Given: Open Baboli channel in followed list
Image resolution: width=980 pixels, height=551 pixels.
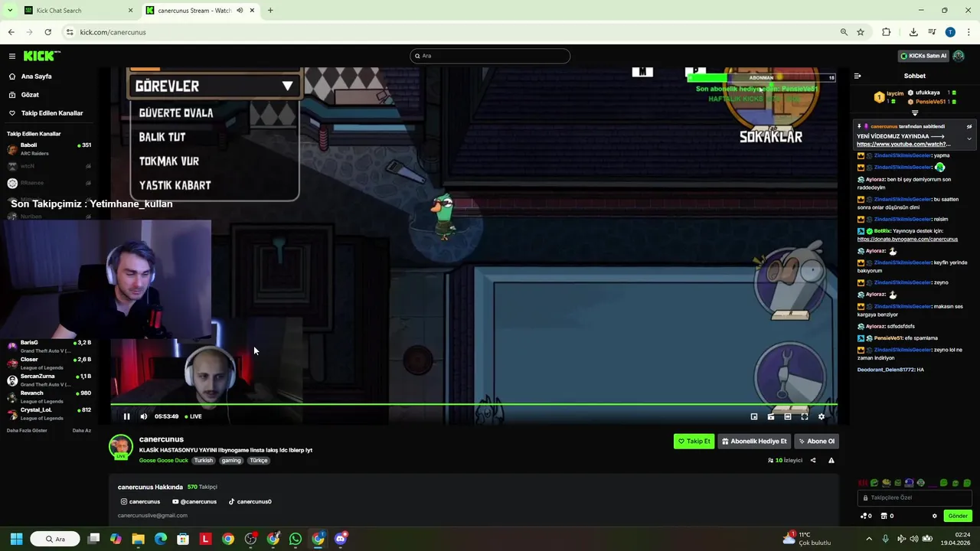Looking at the screenshot, I should click(x=49, y=148).
